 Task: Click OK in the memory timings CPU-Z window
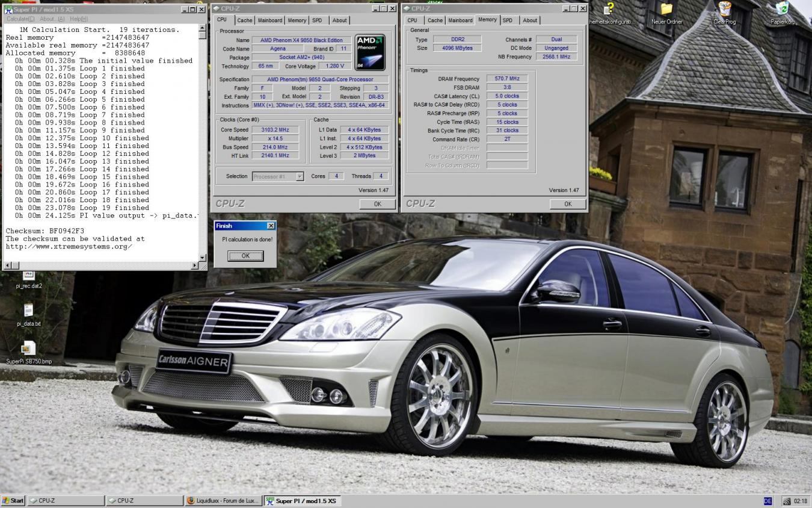coord(567,204)
